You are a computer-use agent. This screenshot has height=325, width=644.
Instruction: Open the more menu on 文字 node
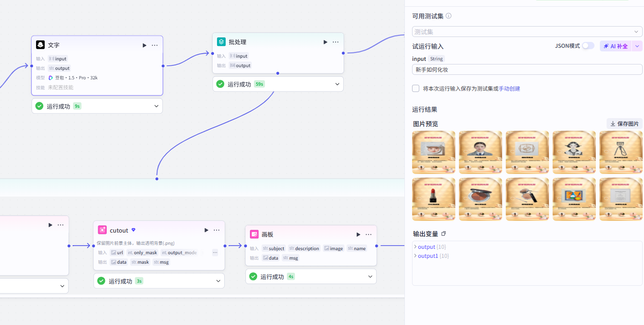coord(154,45)
